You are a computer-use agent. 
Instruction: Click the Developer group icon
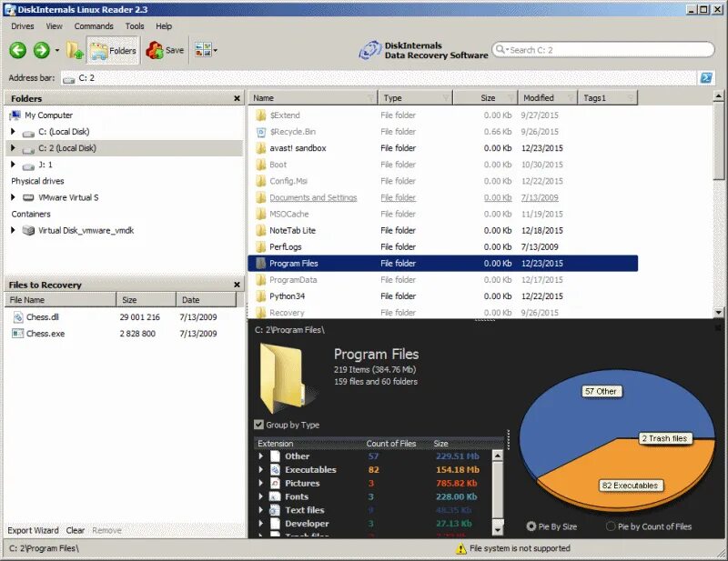tap(275, 524)
